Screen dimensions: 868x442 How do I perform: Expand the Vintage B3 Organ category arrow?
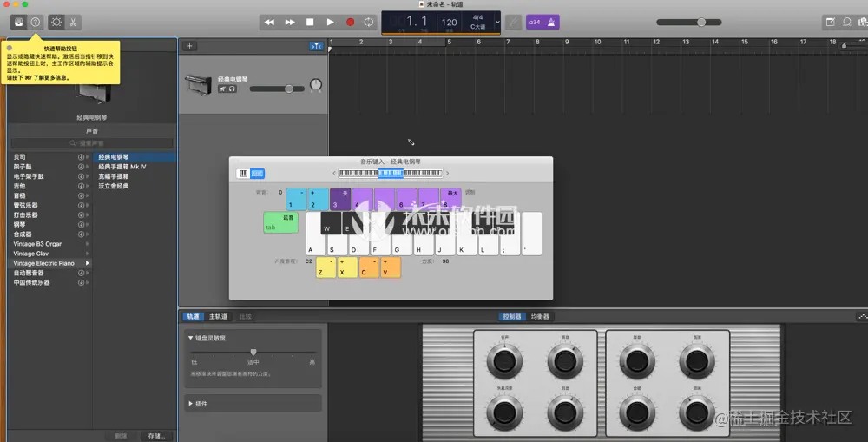click(x=88, y=244)
